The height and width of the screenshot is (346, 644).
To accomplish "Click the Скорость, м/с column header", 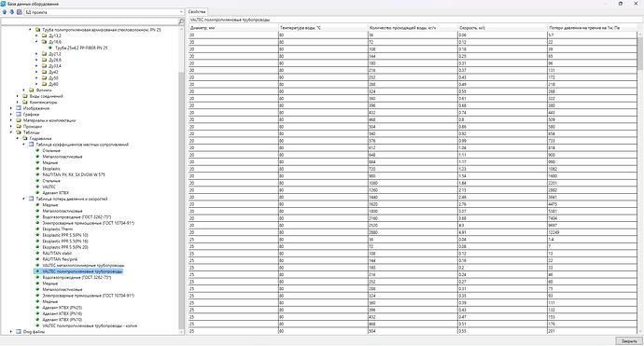I will pyautogui.click(x=503, y=28).
